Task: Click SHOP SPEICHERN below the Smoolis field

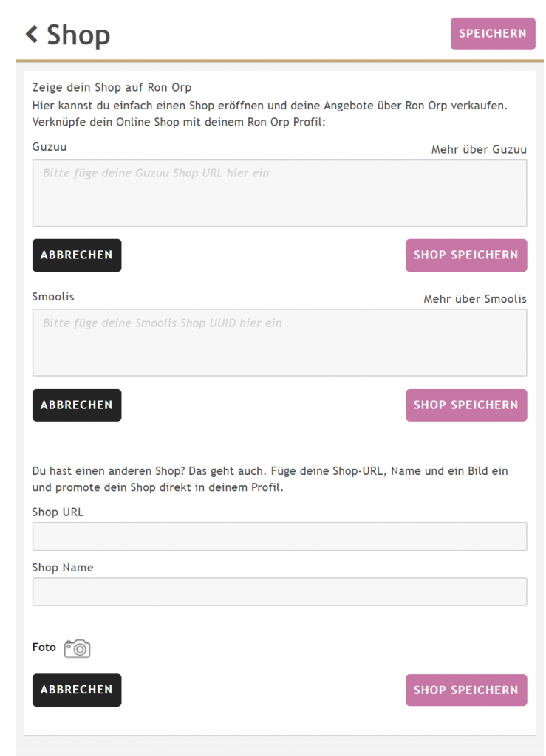Action: (x=466, y=405)
